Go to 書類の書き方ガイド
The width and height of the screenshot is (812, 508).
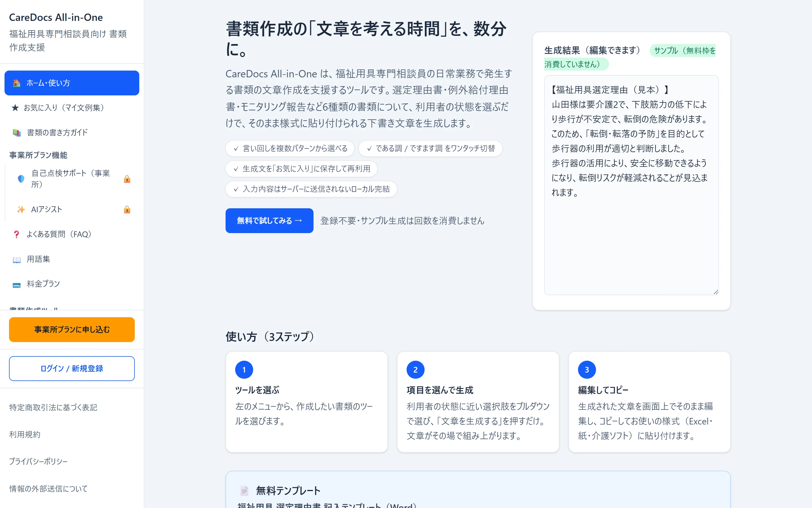72,133
